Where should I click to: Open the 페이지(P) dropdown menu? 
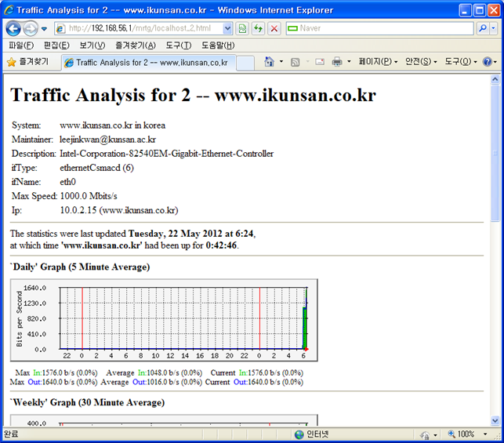tap(378, 61)
